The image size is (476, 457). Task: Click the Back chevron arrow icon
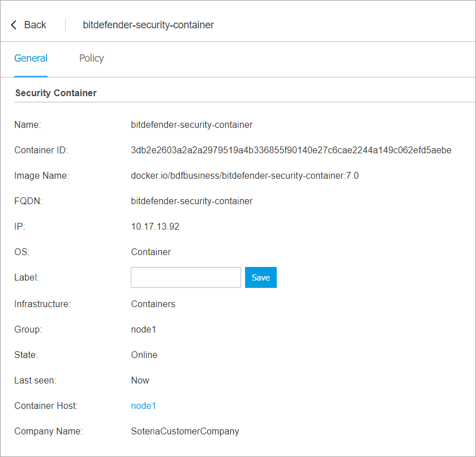click(x=14, y=25)
